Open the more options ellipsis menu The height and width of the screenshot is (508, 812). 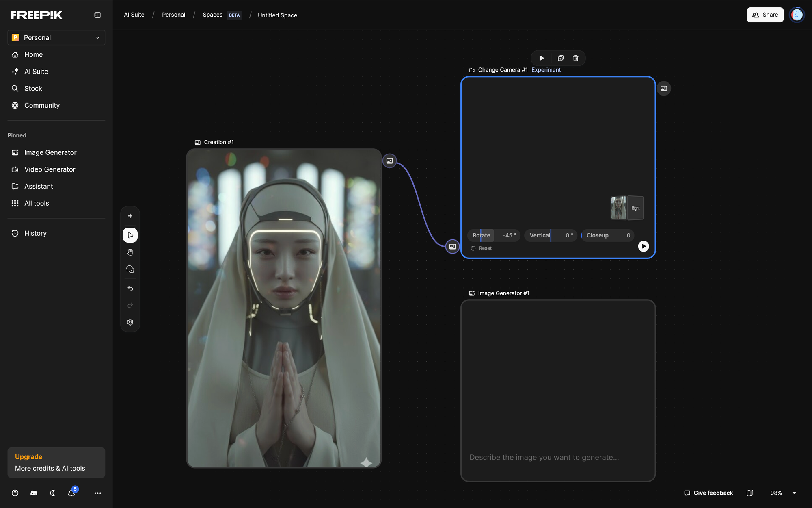click(x=97, y=493)
